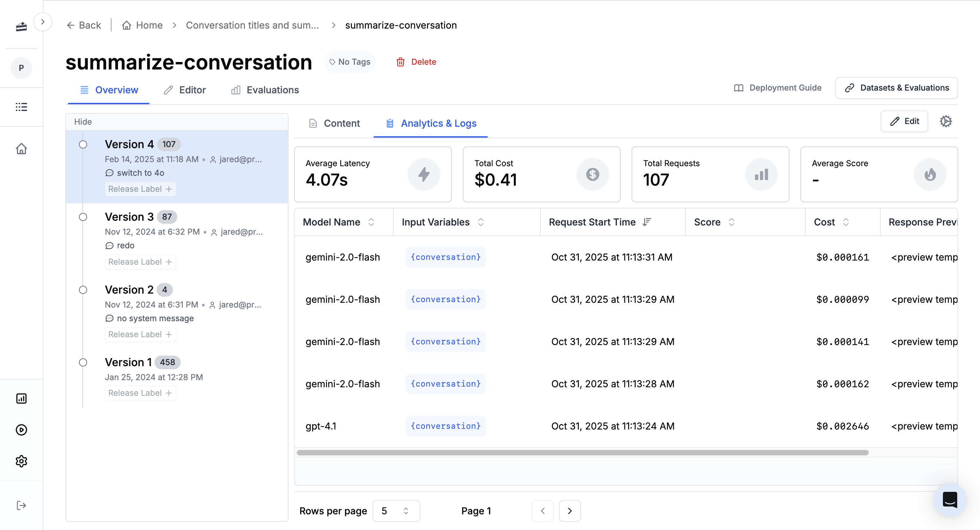This screenshot has width=980, height=530.
Task: Click the play circle sidebar icon
Action: pos(21,430)
